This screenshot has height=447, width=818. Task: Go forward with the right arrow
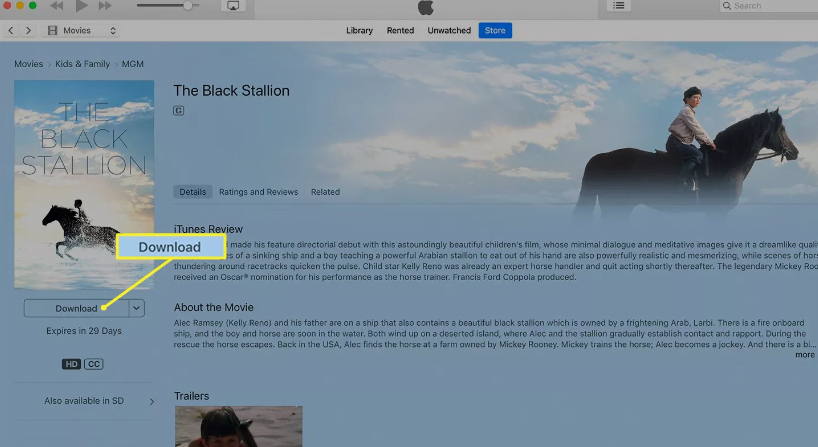pyautogui.click(x=29, y=31)
